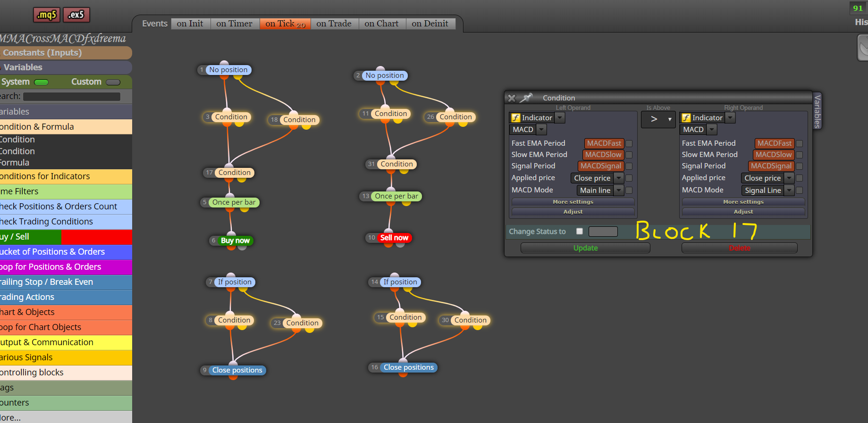The image size is (868, 423).
Task: Click the variables search input field
Action: [x=72, y=97]
